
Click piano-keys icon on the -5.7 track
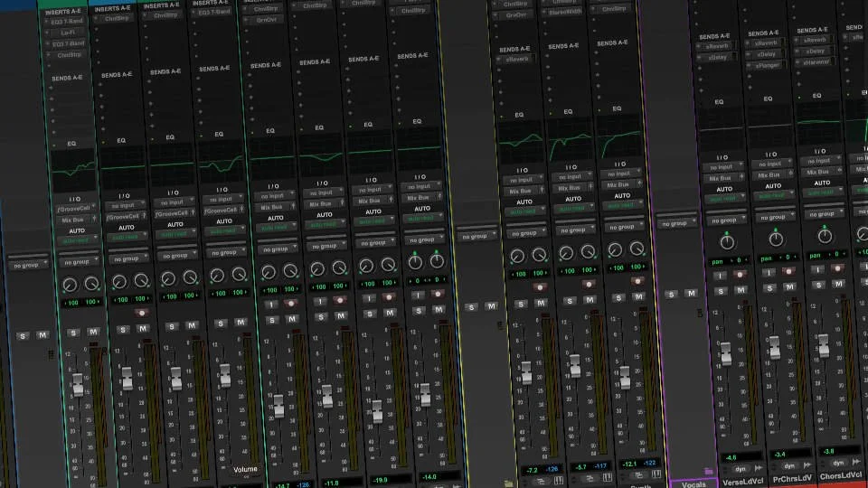coord(608,477)
